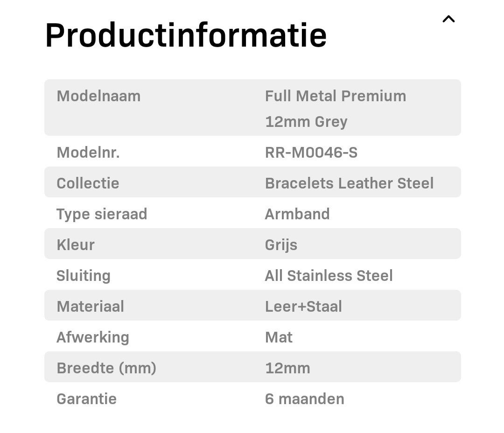The image size is (504, 433).
Task: Click the Modelnr. label
Action: [x=88, y=153]
